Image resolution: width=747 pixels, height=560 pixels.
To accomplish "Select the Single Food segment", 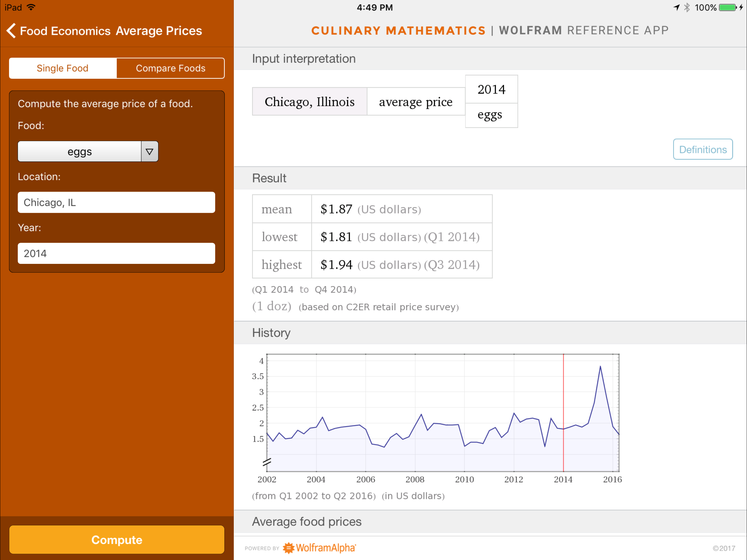I will click(x=63, y=68).
